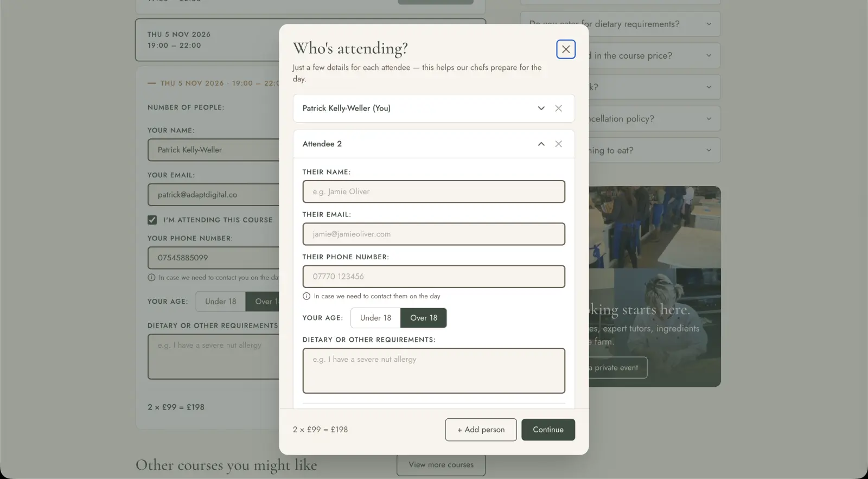Click background dietary requirements textarea

213,356
